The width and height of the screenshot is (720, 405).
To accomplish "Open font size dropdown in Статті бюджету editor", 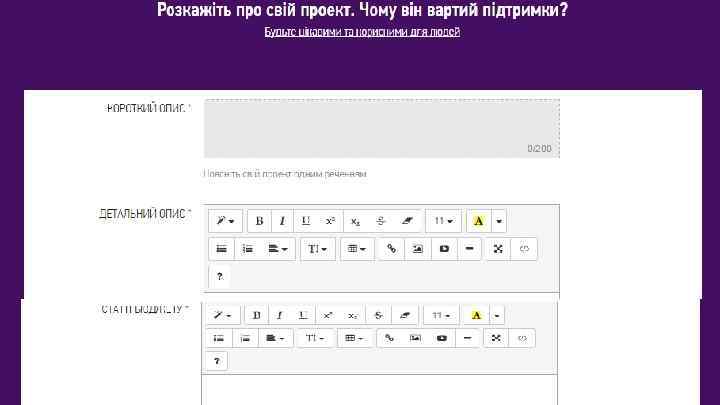I will (x=441, y=315).
